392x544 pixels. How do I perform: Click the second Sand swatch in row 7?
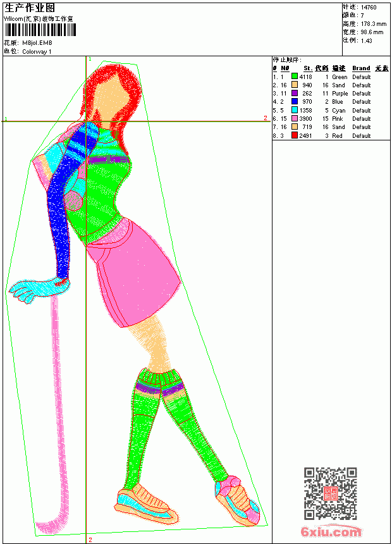pyautogui.click(x=295, y=127)
